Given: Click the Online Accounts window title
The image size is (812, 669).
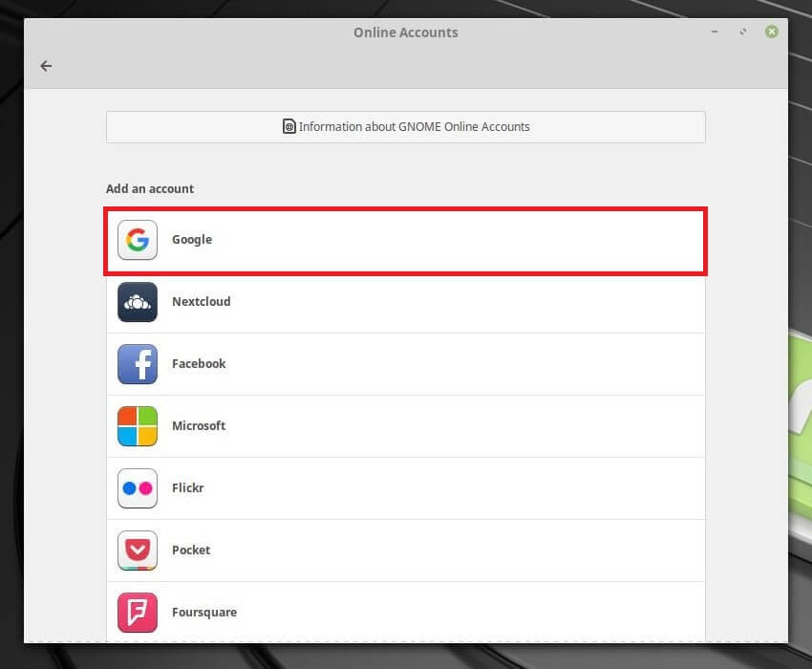Looking at the screenshot, I should click(406, 32).
